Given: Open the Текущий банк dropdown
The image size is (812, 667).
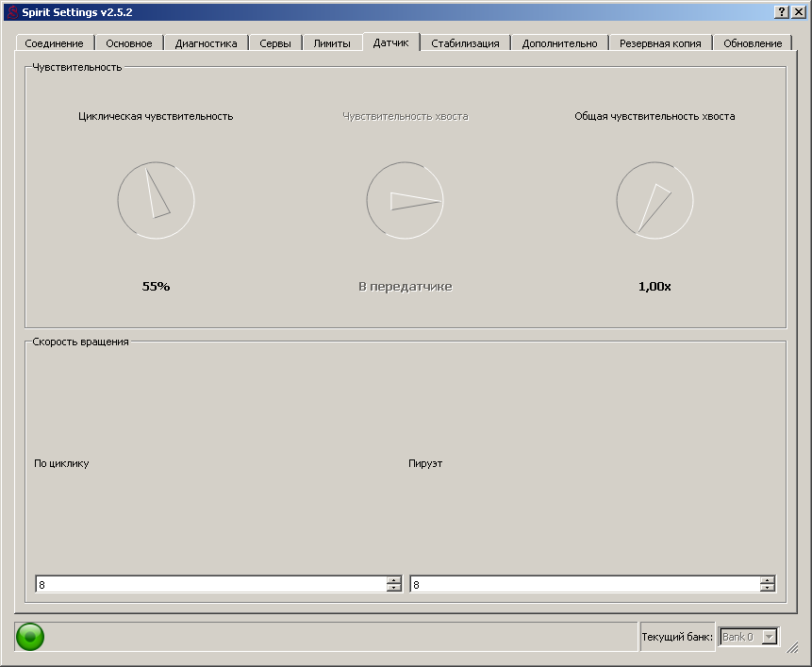Looking at the screenshot, I should tap(769, 637).
